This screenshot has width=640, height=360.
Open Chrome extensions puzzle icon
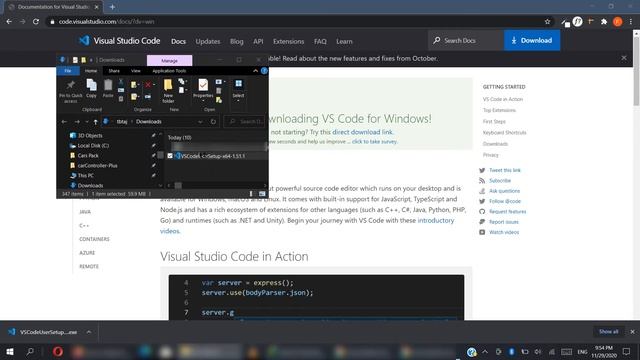[604, 22]
